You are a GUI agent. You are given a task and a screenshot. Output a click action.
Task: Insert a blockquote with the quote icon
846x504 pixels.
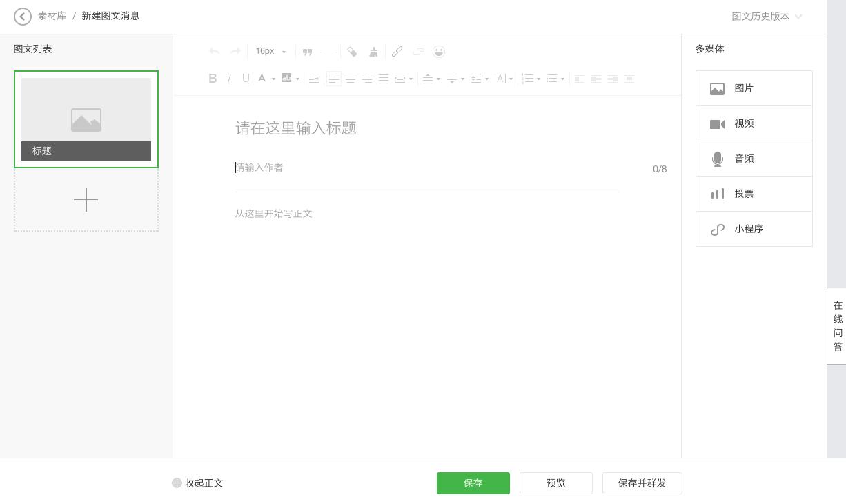click(308, 52)
